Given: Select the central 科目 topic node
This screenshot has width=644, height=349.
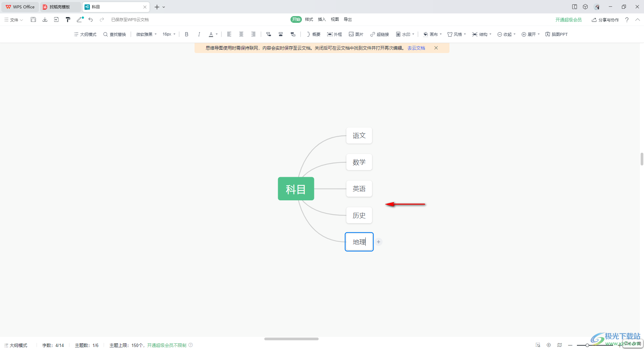Looking at the screenshot, I should click(x=296, y=189).
